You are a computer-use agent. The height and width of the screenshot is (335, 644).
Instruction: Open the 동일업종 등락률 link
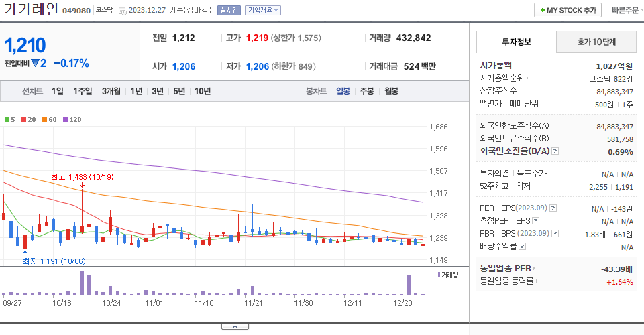click(508, 281)
